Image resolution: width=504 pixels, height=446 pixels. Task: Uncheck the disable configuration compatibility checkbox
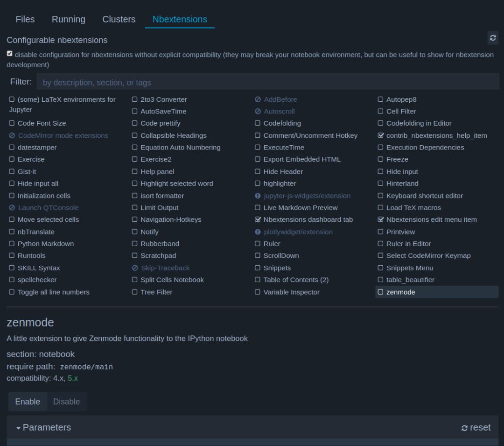[9, 53]
